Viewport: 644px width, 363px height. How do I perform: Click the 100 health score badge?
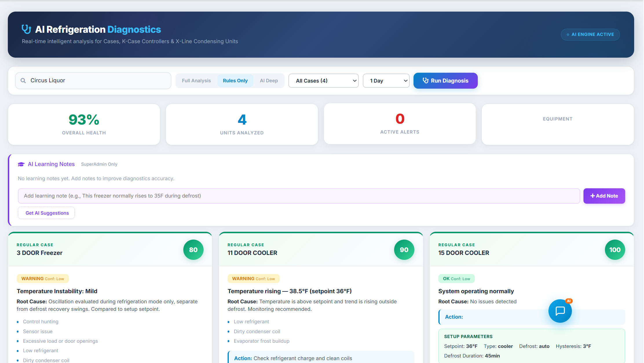tap(615, 250)
